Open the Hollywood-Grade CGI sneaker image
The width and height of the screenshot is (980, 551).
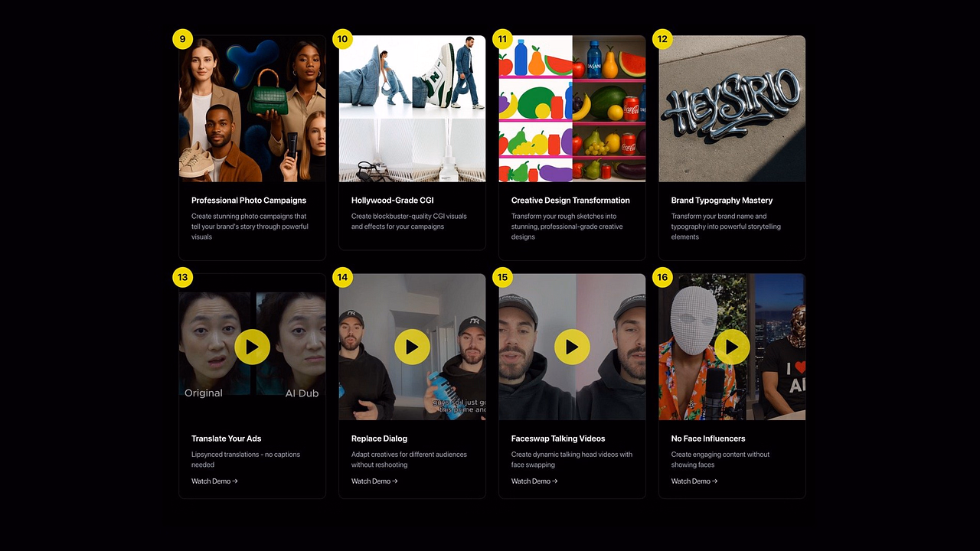click(x=413, y=109)
